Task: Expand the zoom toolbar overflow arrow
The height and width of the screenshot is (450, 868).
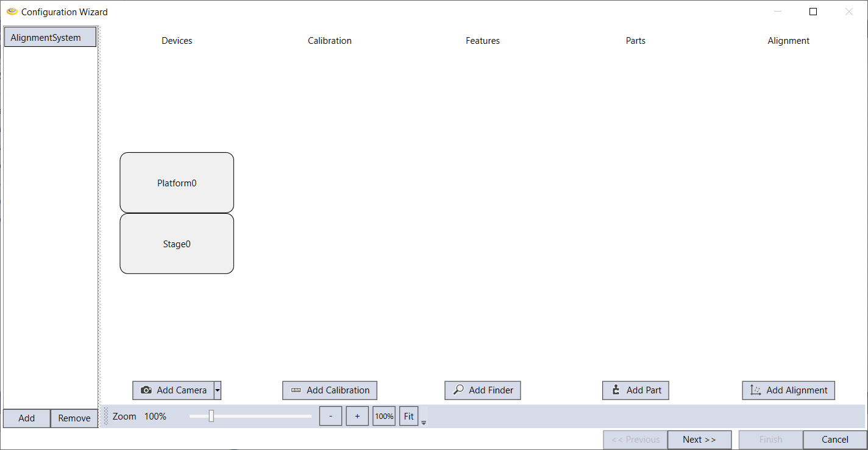Action: pos(424,422)
